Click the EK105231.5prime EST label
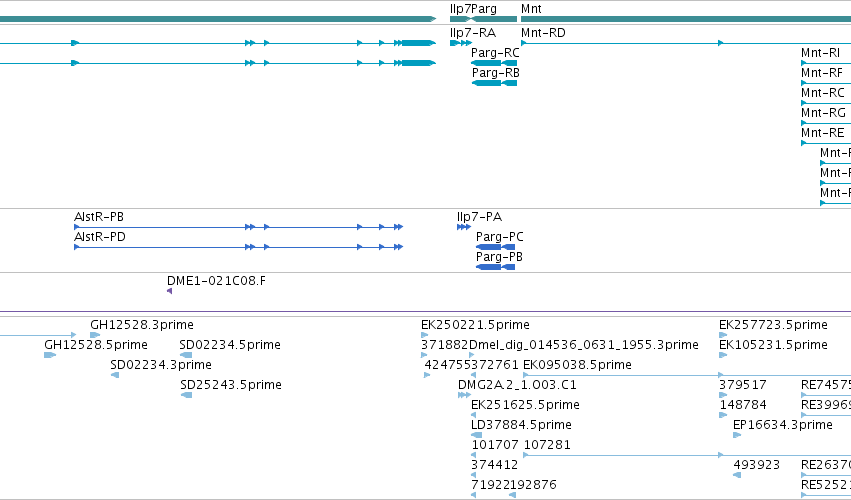Screen dimensions: 851x500 tap(773, 345)
